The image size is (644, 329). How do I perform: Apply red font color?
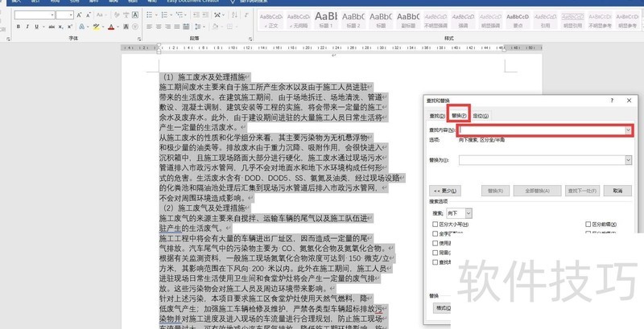[x=111, y=27]
